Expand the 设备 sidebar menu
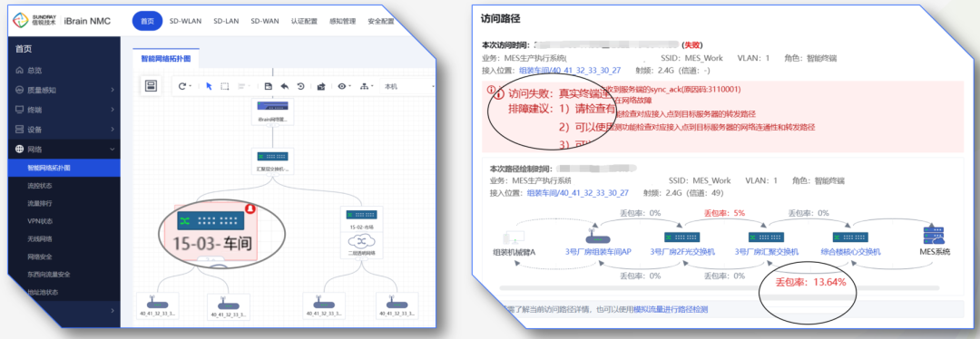The width and height of the screenshot is (980, 339). [x=64, y=130]
